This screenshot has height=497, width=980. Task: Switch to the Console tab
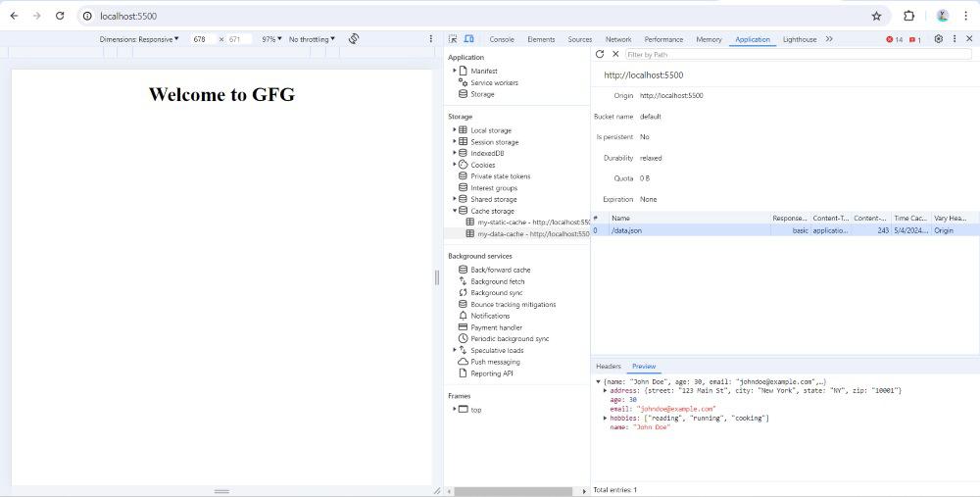click(x=501, y=39)
